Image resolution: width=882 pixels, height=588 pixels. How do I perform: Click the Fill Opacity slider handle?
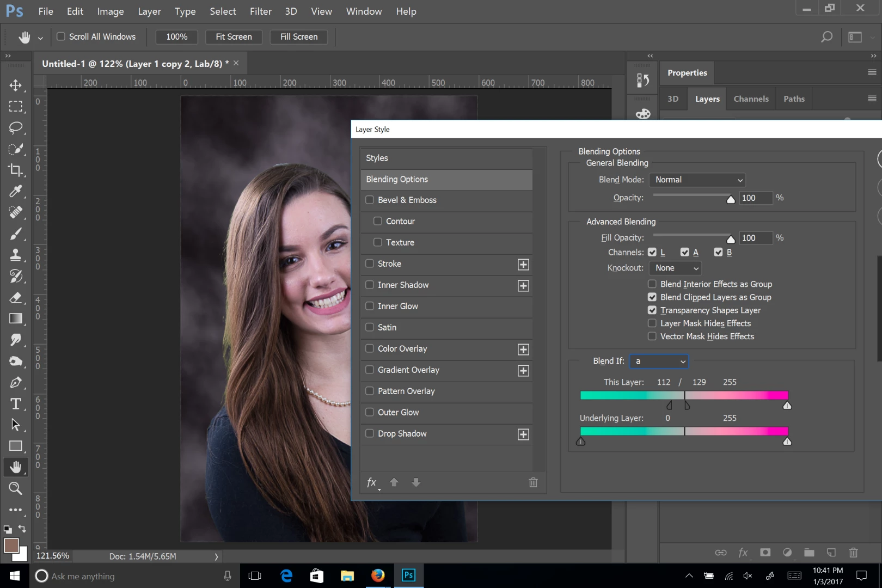click(x=731, y=239)
